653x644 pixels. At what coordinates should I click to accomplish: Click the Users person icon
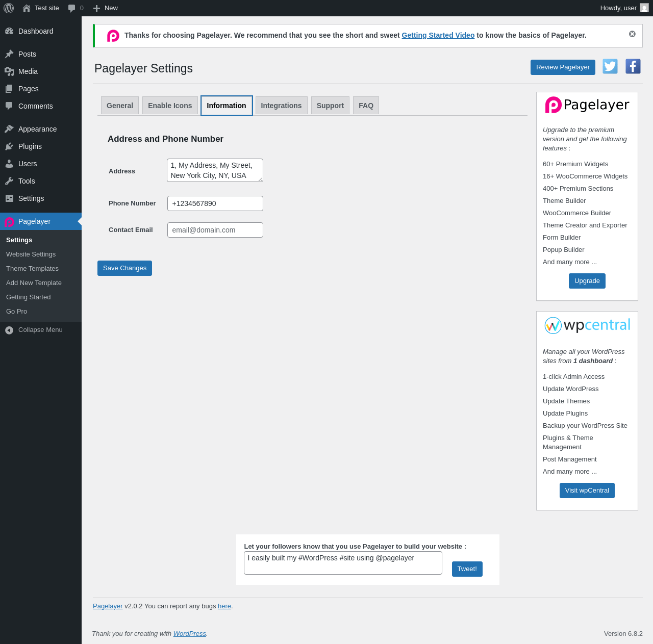coord(9,164)
